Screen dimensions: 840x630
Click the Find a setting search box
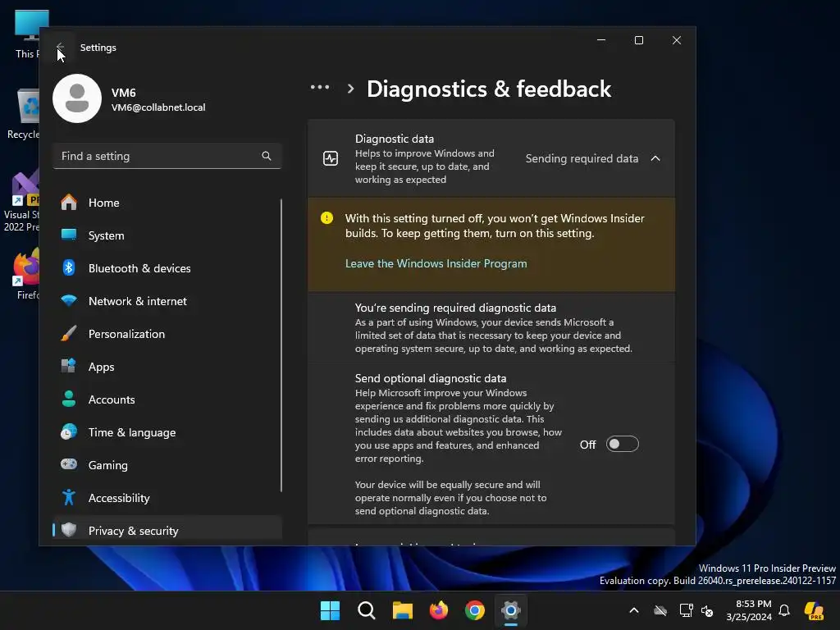pyautogui.click(x=167, y=156)
